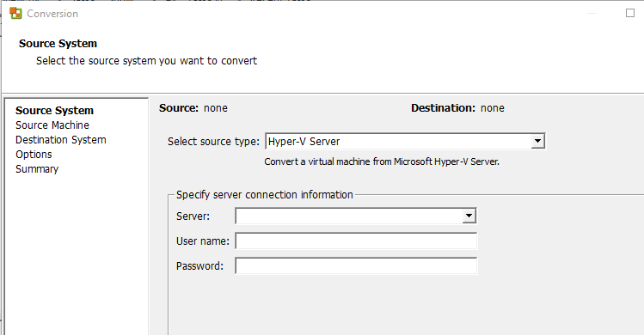Click the 'Source: none' status label

pos(193,108)
